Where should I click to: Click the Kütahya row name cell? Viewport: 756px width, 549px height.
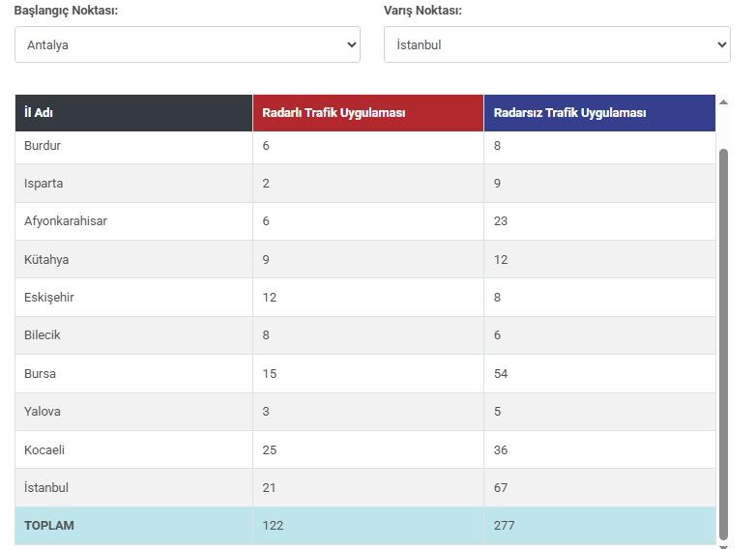click(133, 259)
